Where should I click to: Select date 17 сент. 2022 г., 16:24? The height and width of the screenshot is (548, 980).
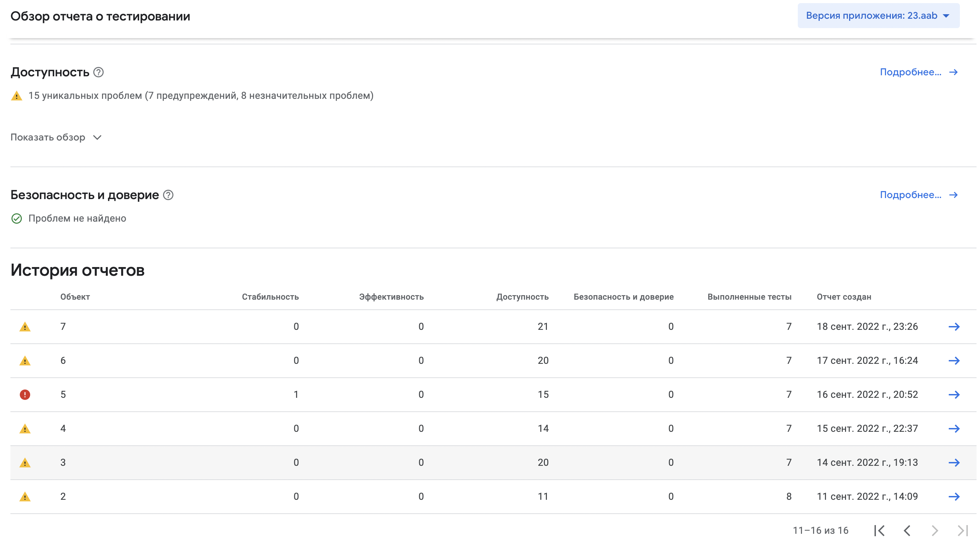pyautogui.click(x=867, y=360)
